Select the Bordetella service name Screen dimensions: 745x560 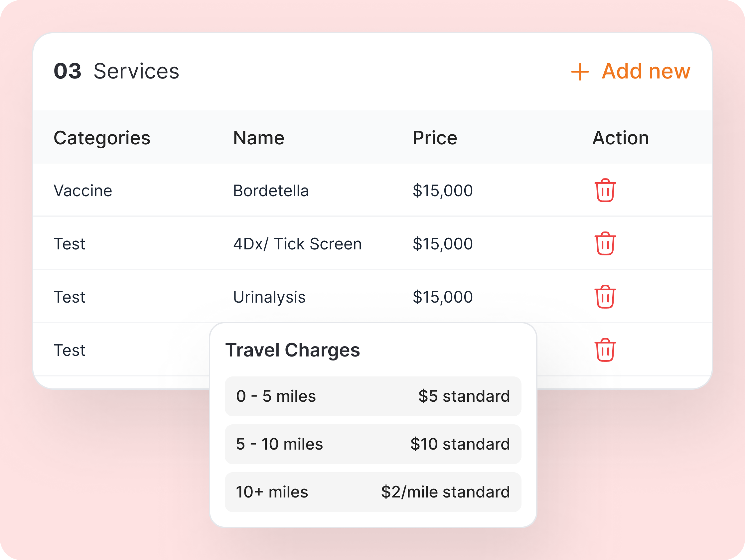(x=271, y=191)
